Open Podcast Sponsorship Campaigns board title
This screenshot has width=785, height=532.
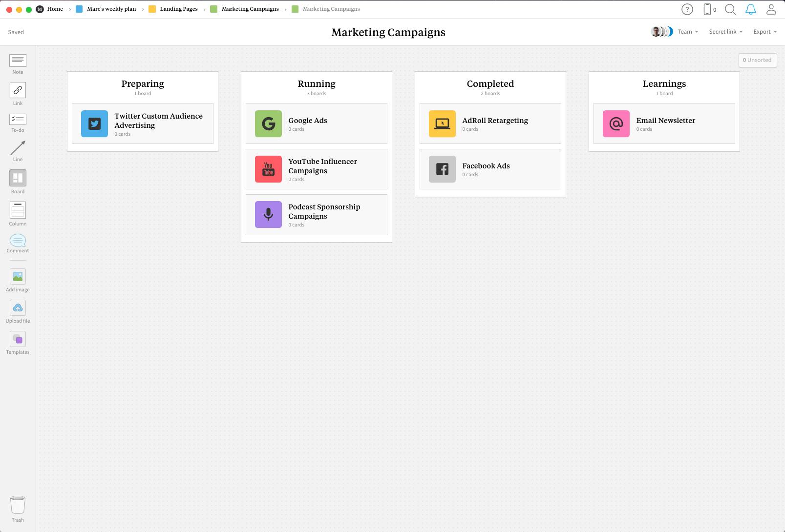324,211
